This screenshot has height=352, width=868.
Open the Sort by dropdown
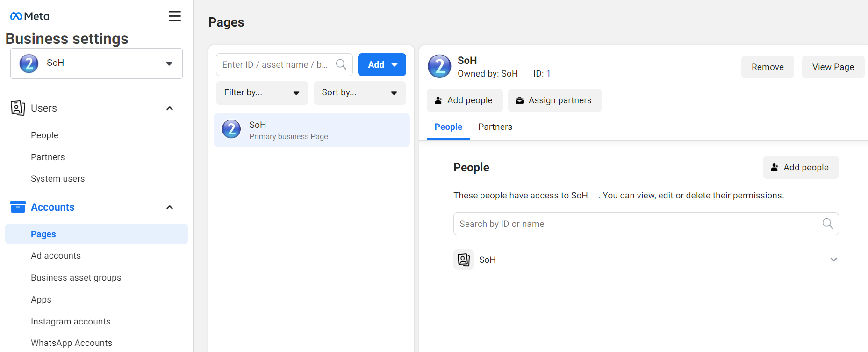point(360,93)
